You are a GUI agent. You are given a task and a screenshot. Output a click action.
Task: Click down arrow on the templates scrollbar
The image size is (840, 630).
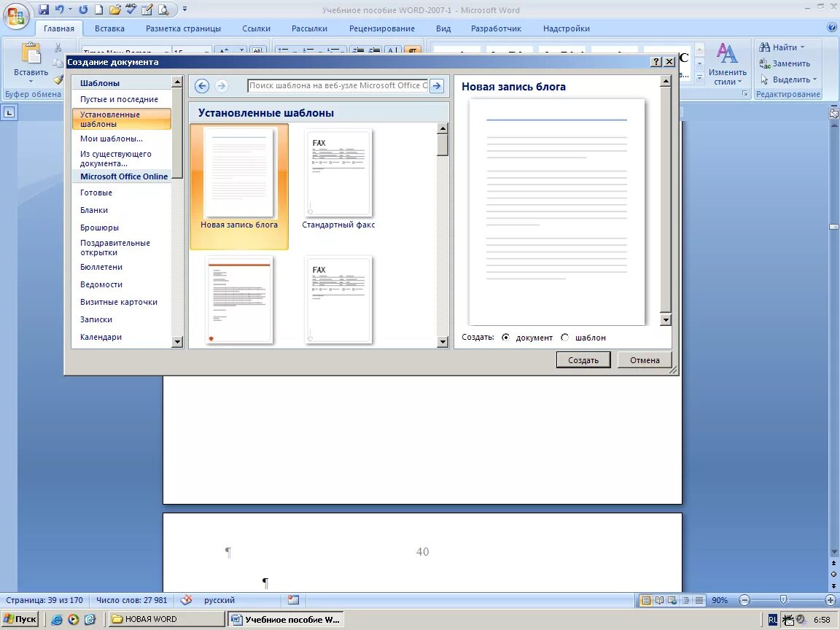coord(443,342)
